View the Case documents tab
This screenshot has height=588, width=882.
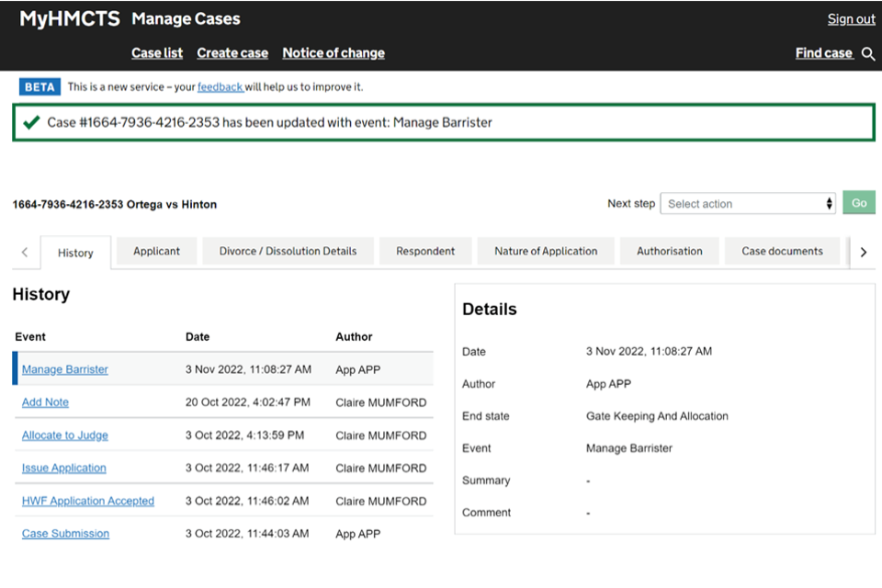click(x=782, y=251)
